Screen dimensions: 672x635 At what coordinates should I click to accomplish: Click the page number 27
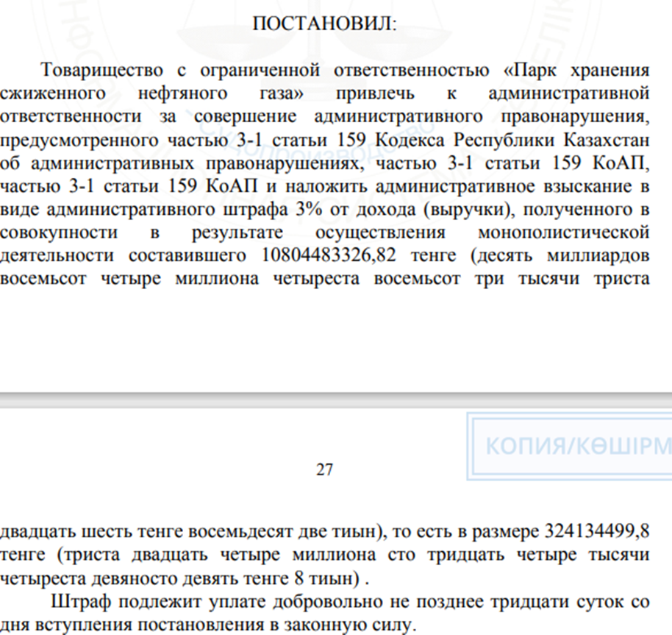(324, 469)
